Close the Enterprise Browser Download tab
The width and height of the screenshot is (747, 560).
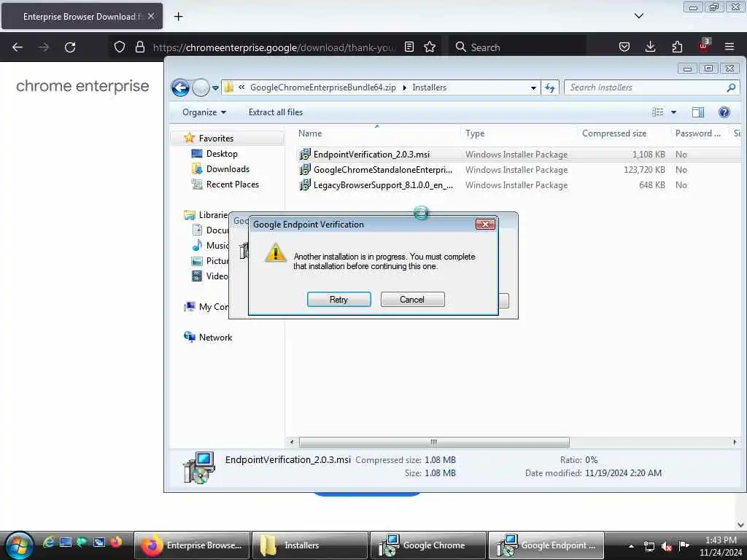pos(151,16)
